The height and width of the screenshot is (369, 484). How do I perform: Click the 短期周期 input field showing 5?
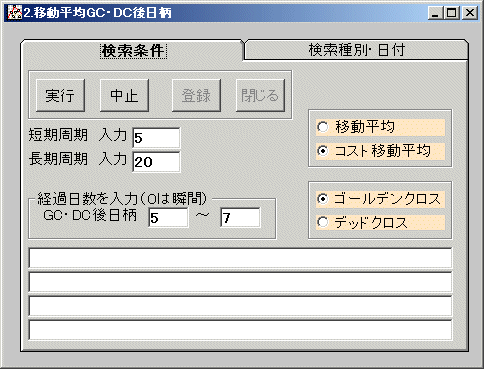click(x=156, y=138)
